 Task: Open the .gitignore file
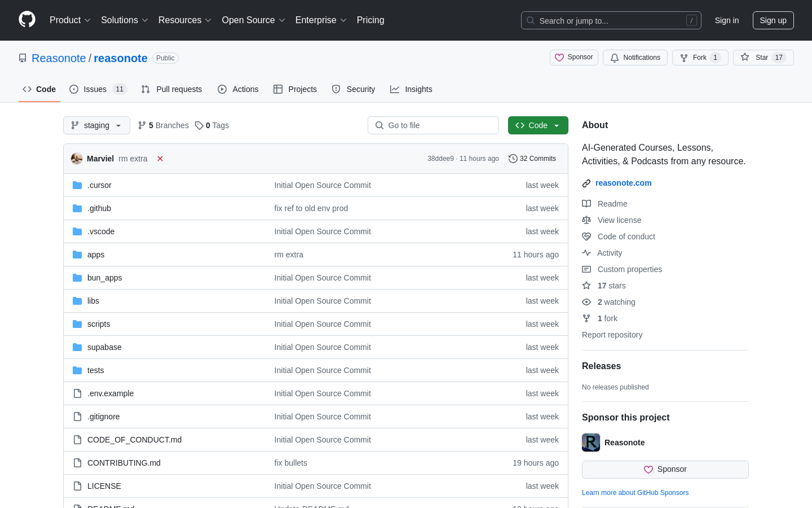(x=104, y=417)
